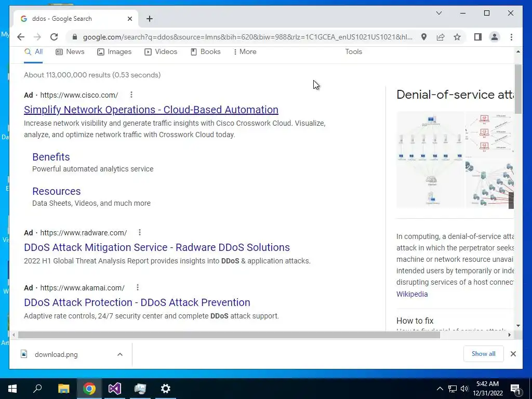Open the tab search chevron in title bar

438,13
